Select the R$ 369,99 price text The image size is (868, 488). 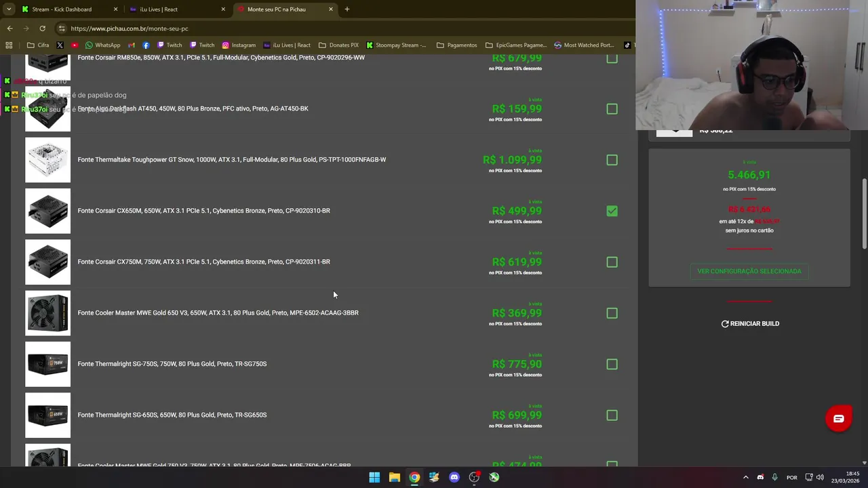517,313
